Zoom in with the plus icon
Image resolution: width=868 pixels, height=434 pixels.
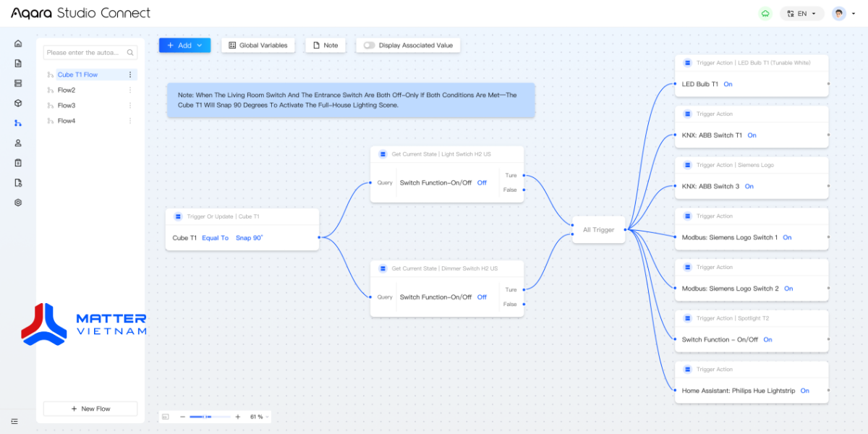(x=237, y=417)
